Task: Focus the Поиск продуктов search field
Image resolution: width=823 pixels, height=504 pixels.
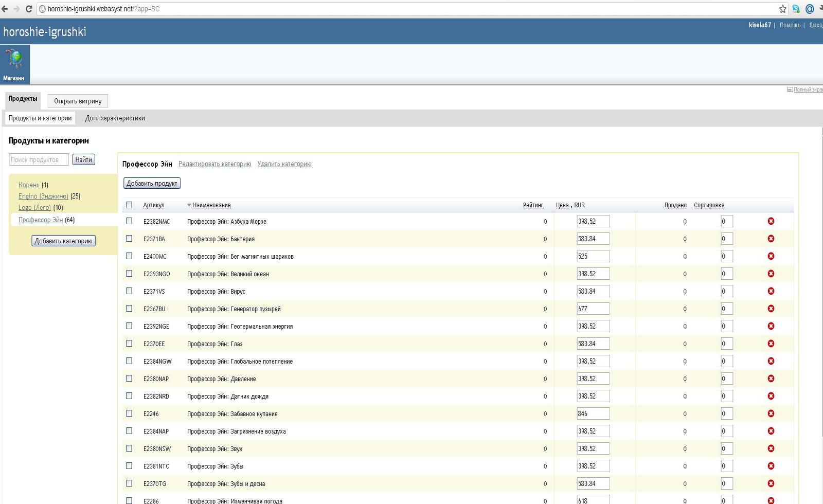Action: coord(39,160)
